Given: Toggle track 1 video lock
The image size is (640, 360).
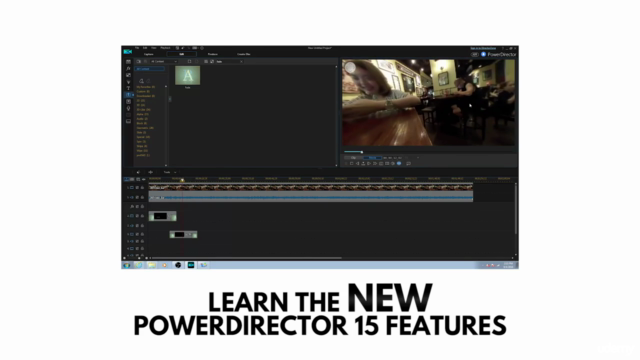Looking at the screenshot, I should point(142,187).
